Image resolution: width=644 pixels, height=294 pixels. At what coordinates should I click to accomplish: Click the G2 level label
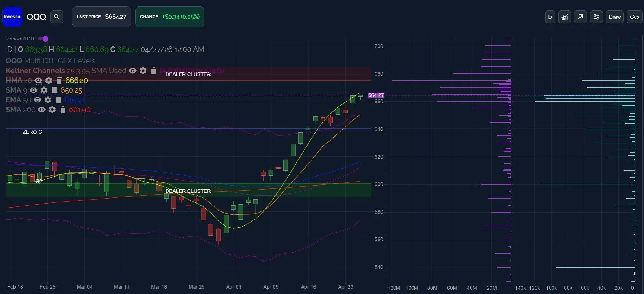coord(39,181)
